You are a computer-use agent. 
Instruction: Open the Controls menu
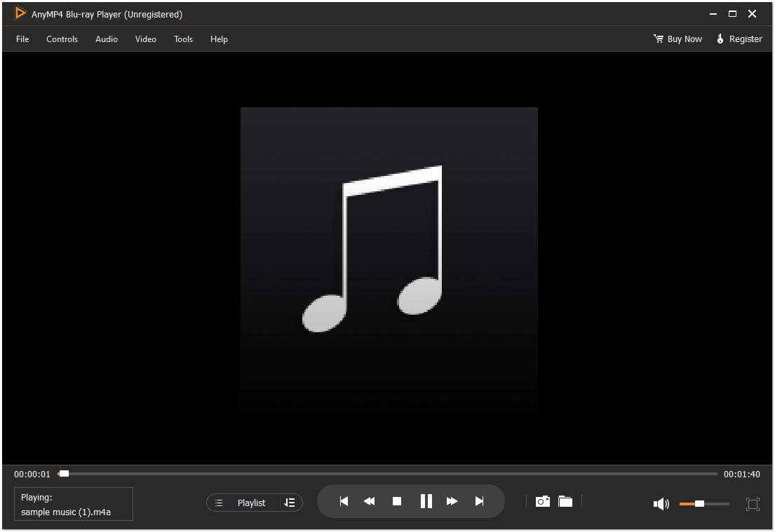click(x=62, y=39)
